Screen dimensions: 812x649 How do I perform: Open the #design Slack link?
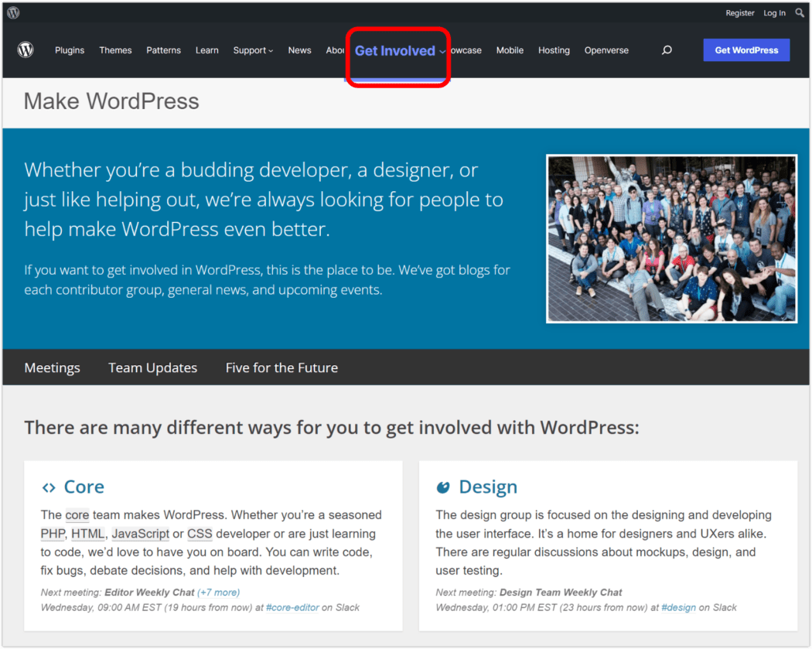point(678,607)
